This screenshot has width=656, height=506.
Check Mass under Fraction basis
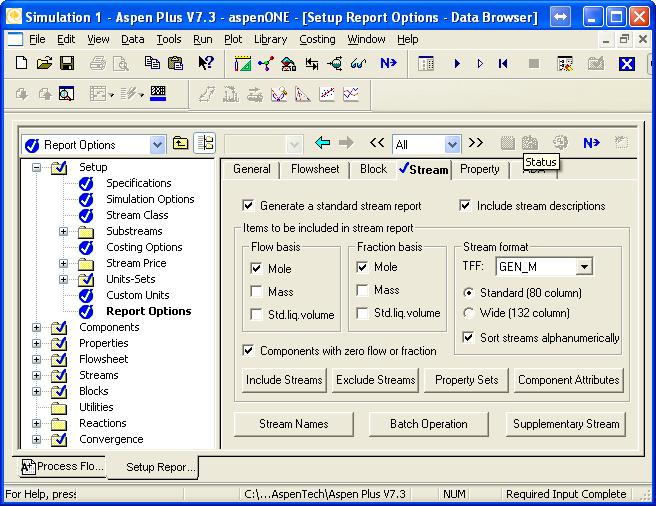click(362, 290)
